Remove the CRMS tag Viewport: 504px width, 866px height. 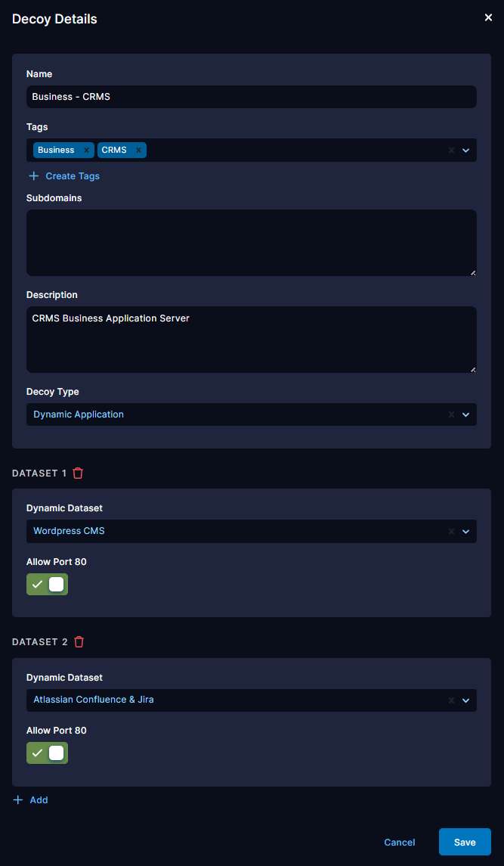[137, 150]
